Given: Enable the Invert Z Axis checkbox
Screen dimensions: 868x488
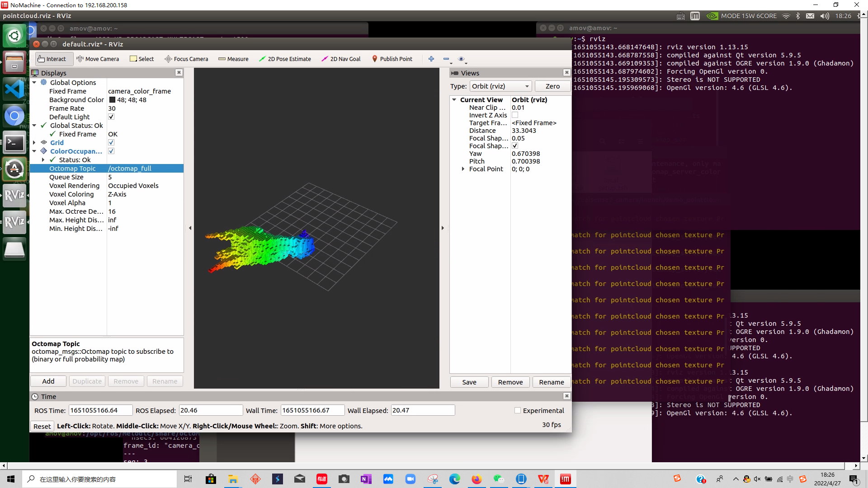Looking at the screenshot, I should (515, 115).
